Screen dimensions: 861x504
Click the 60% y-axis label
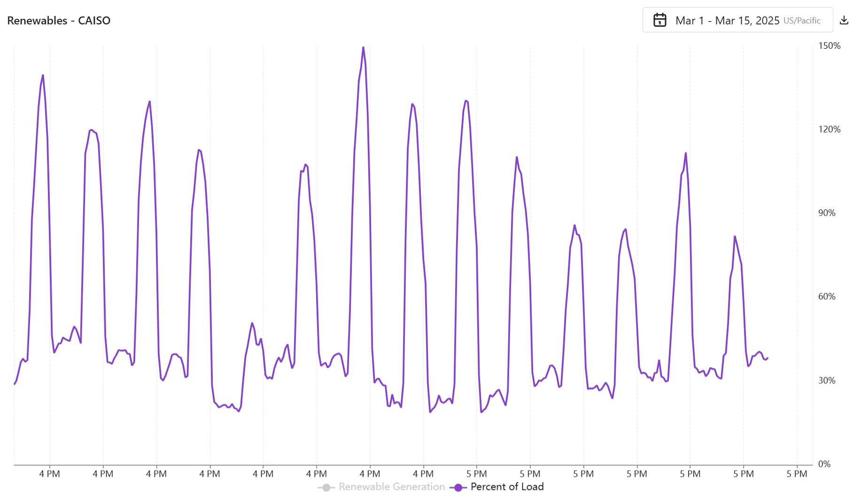[x=827, y=296]
